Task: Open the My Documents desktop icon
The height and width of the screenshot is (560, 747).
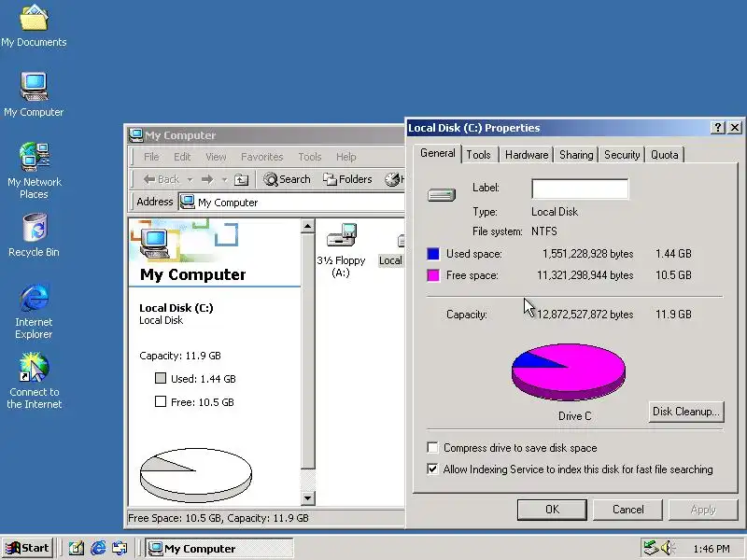Action: pos(34,26)
